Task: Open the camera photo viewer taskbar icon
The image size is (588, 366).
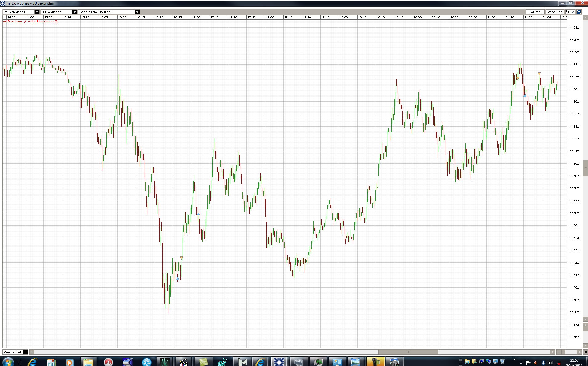Action: tap(394, 362)
